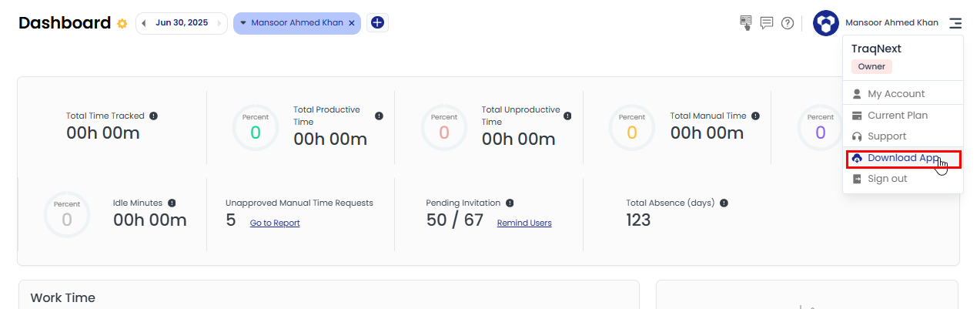Remove Mansoor Ahmed Khan filter with X
Screen dimensions: 980x309
coord(352,23)
